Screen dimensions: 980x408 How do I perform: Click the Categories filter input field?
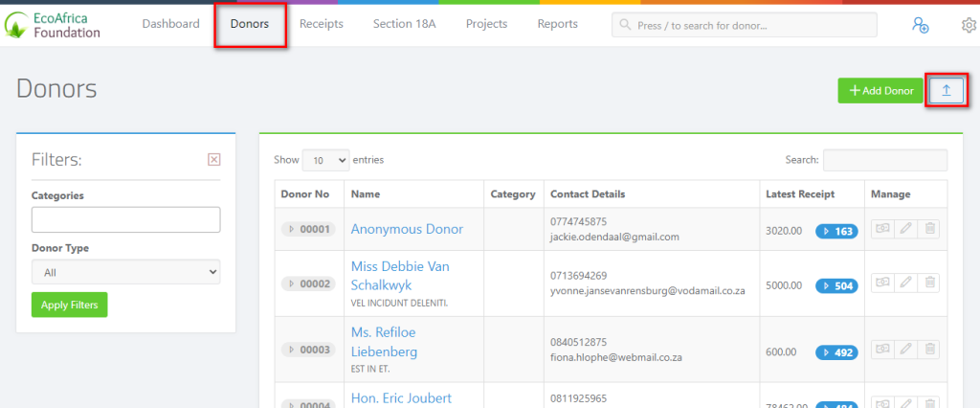[125, 219]
